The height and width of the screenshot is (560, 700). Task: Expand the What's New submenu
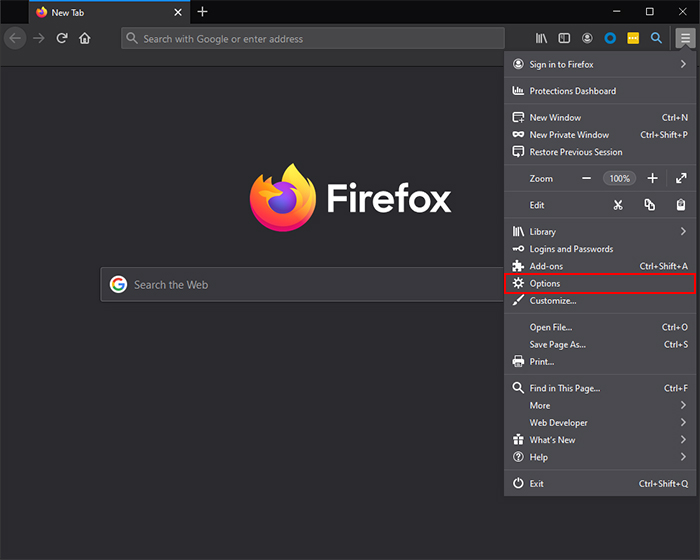[600, 440]
